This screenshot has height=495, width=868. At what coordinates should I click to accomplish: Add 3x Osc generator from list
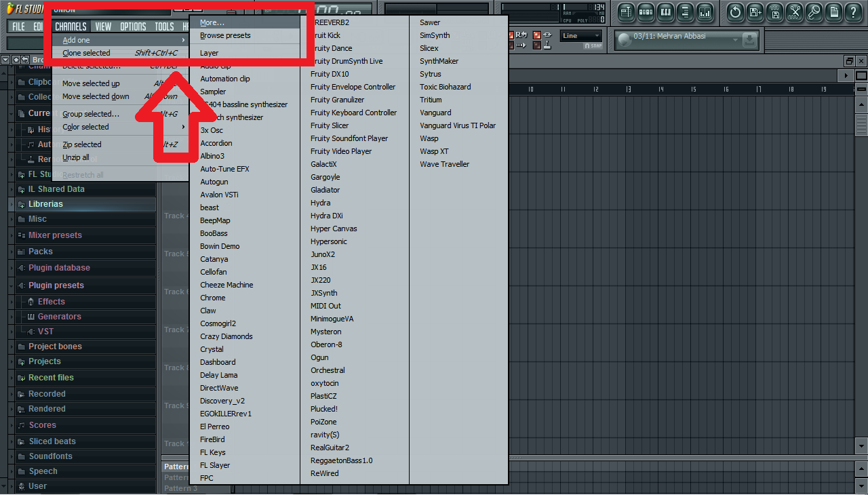[245, 130]
